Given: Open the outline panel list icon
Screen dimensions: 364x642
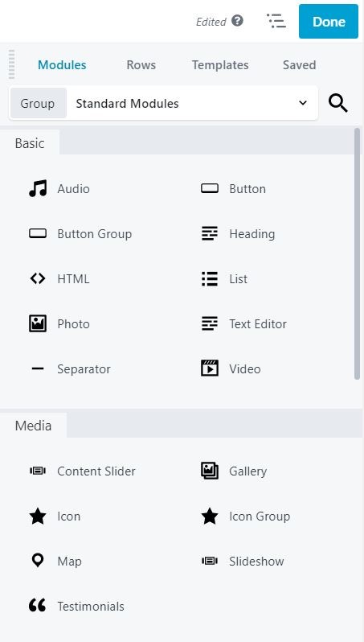Looking at the screenshot, I should click(x=276, y=21).
